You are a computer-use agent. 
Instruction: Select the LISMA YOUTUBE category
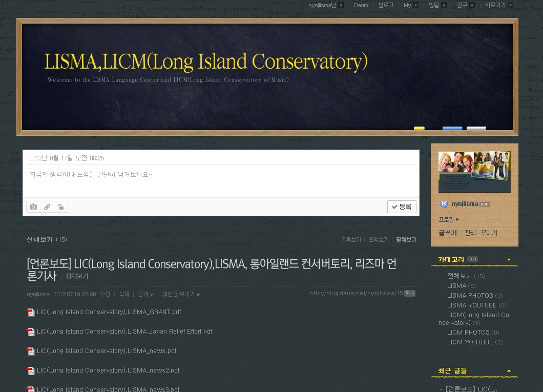(x=476, y=305)
